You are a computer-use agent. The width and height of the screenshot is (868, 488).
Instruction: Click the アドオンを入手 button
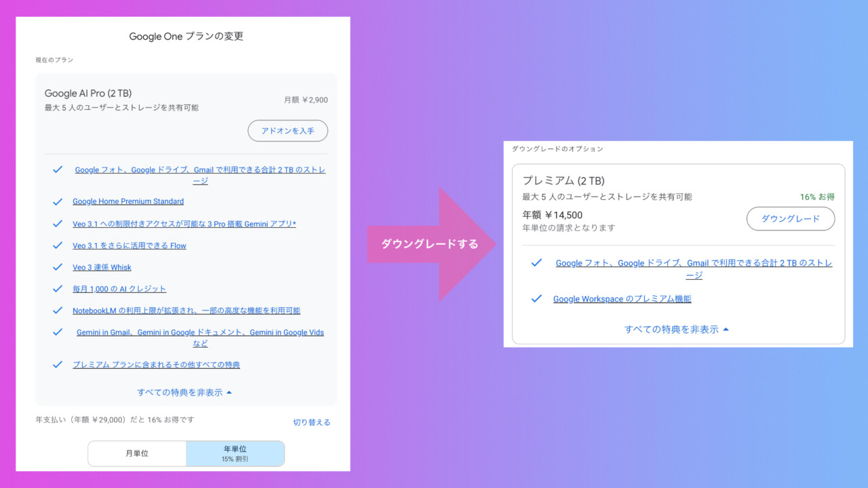(288, 131)
